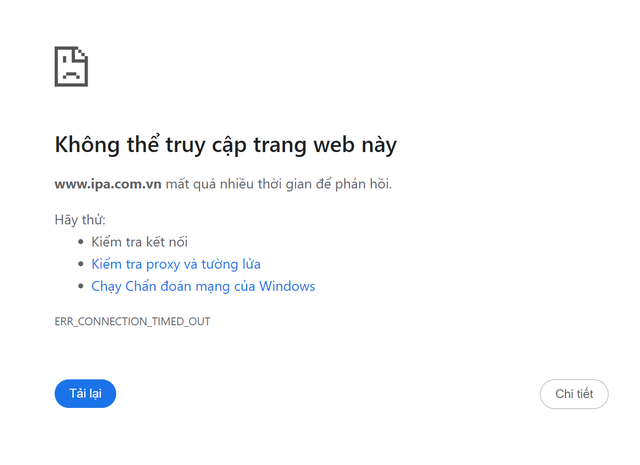
Task: Click the 'Hãy thử:' label
Action: click(x=80, y=219)
